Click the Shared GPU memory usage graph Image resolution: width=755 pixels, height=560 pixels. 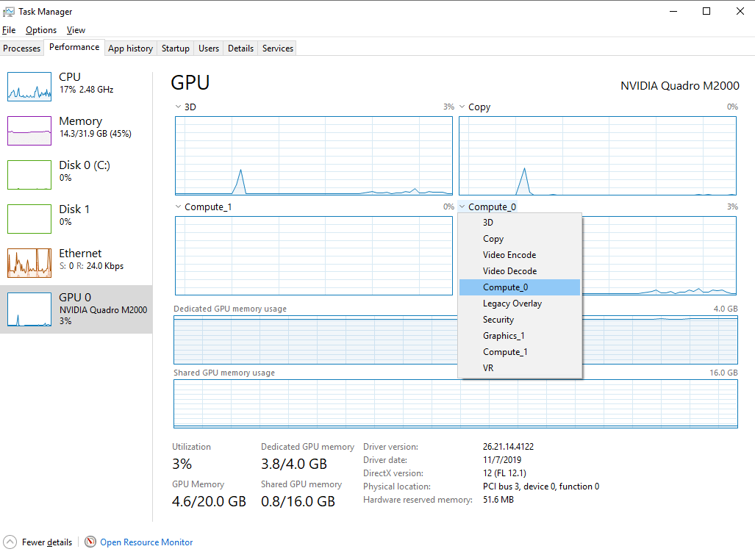click(x=456, y=403)
